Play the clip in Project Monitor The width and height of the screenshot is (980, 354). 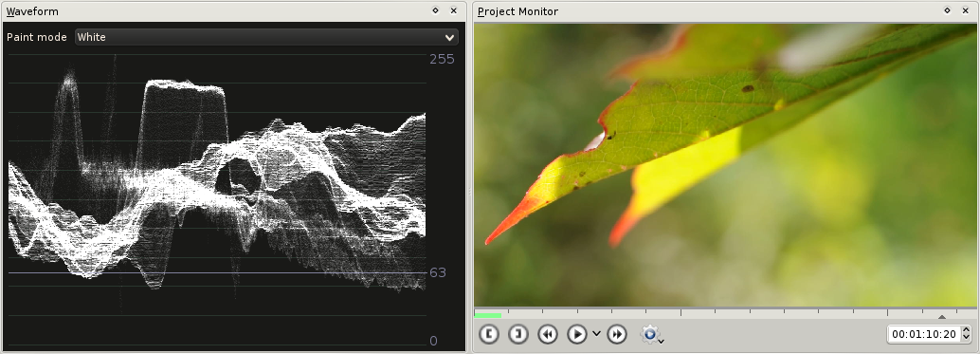pyautogui.click(x=577, y=335)
